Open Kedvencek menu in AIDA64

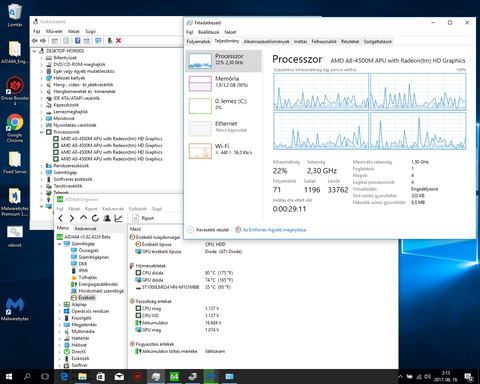[x=113, y=209]
